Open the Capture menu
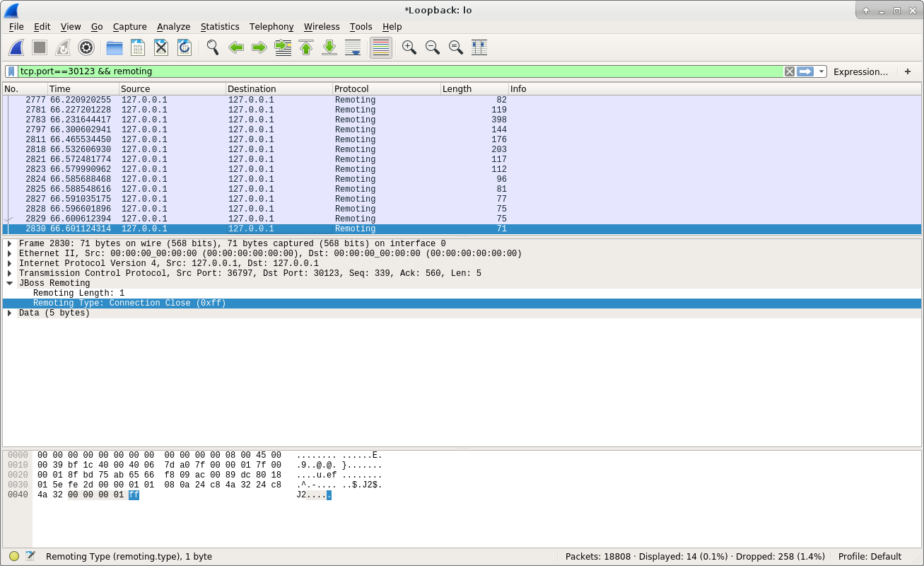Screen dimensions: 924x566 130,27
